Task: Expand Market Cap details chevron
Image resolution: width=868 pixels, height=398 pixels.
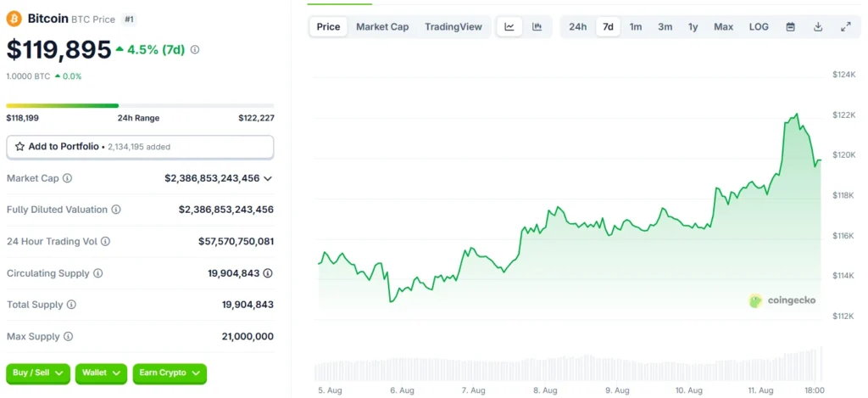Action: click(x=268, y=178)
